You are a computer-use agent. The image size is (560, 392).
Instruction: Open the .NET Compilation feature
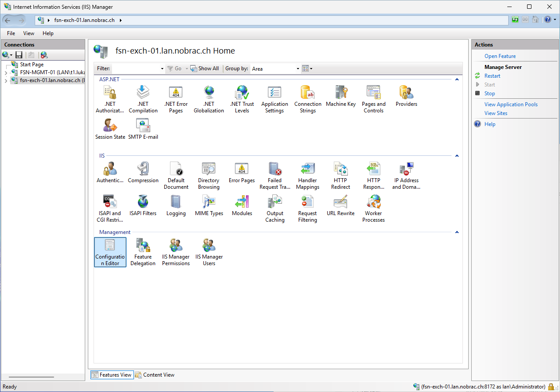143,99
